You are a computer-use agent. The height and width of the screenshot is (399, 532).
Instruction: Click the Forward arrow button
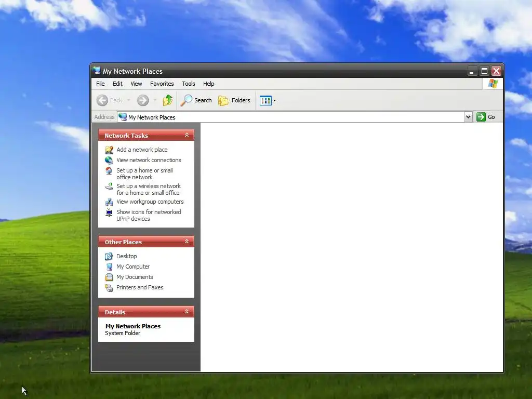[143, 100]
